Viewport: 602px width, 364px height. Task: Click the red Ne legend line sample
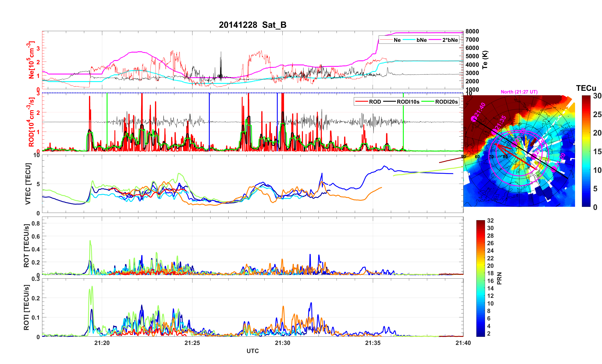(386, 40)
